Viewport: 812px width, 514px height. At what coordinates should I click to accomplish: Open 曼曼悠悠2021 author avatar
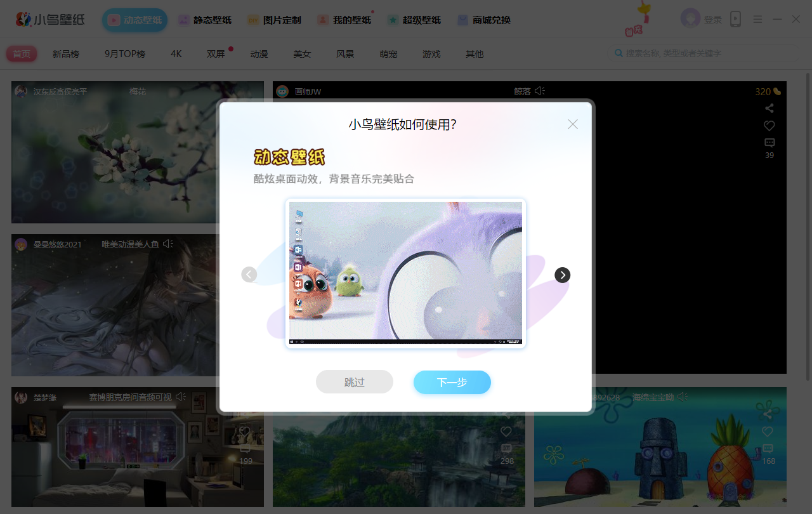pyautogui.click(x=21, y=244)
